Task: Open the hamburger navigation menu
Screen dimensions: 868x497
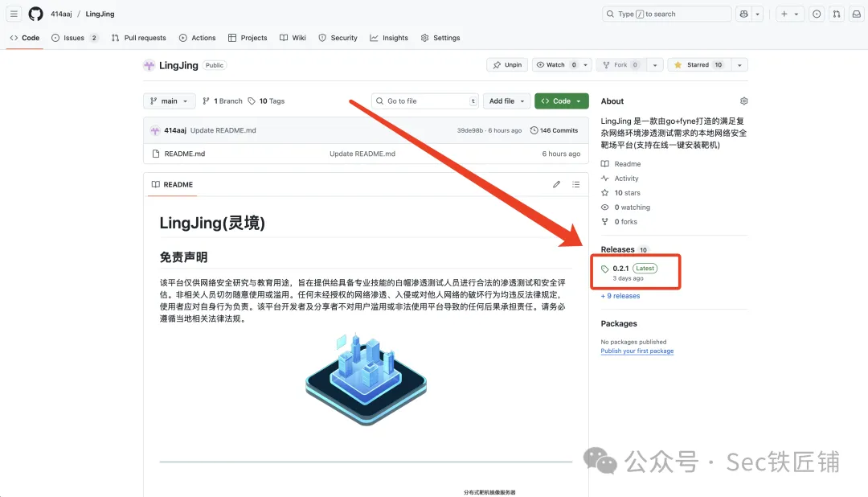Action: click(x=14, y=14)
